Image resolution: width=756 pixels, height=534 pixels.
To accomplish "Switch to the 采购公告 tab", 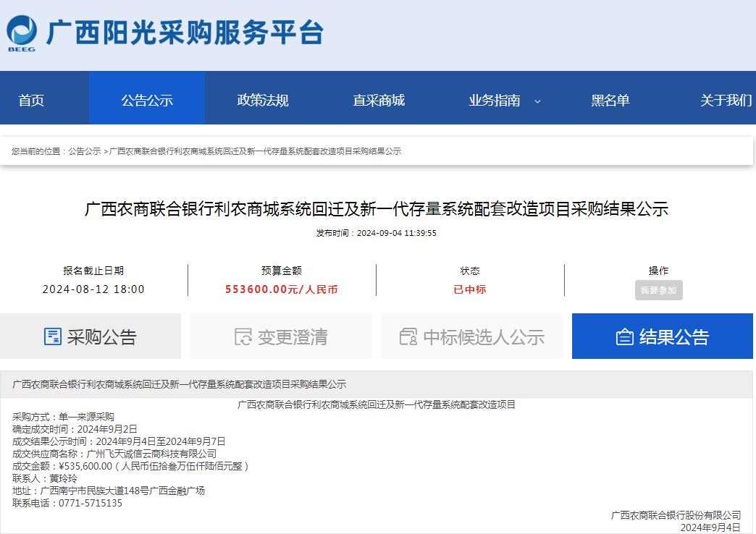I will [91, 336].
